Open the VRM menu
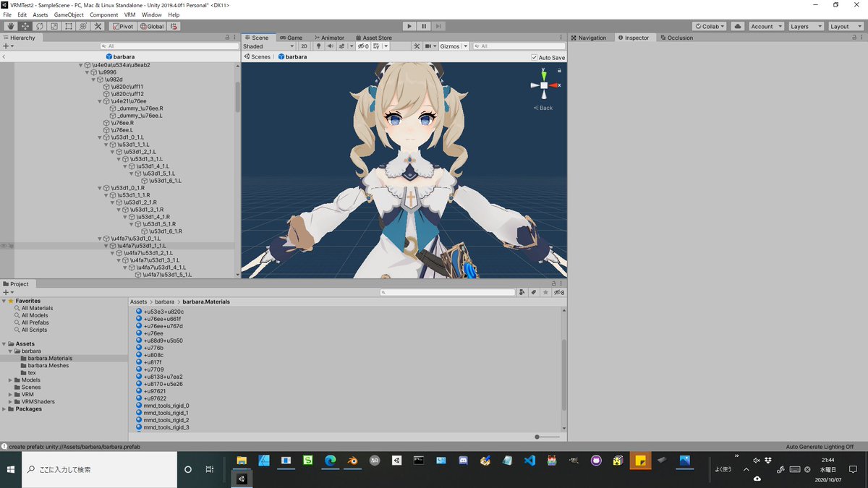 coord(129,14)
